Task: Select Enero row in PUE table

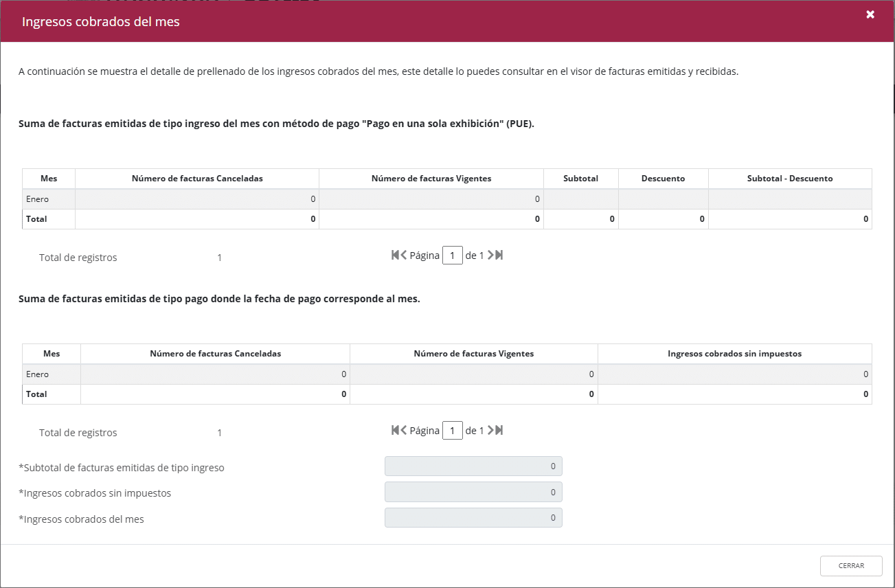Action: coord(447,199)
